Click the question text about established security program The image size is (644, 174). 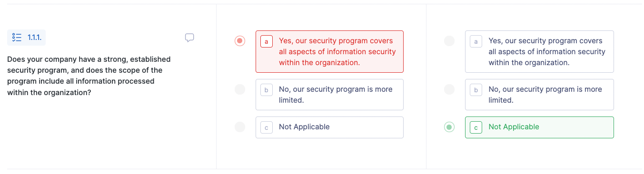[x=89, y=76]
